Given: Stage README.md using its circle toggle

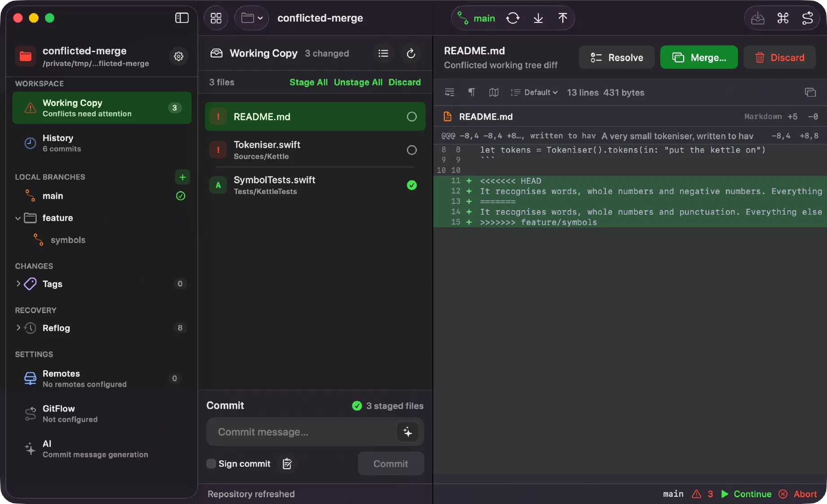Looking at the screenshot, I should click(412, 117).
